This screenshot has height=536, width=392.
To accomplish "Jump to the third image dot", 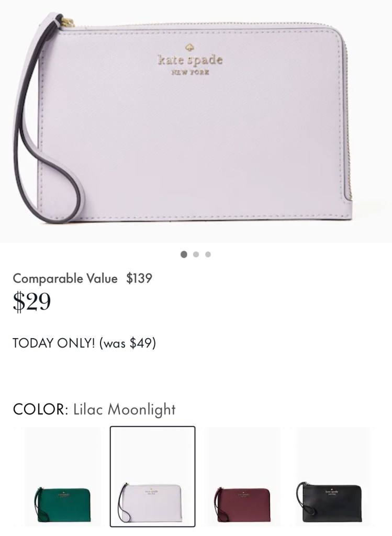I will [208, 254].
